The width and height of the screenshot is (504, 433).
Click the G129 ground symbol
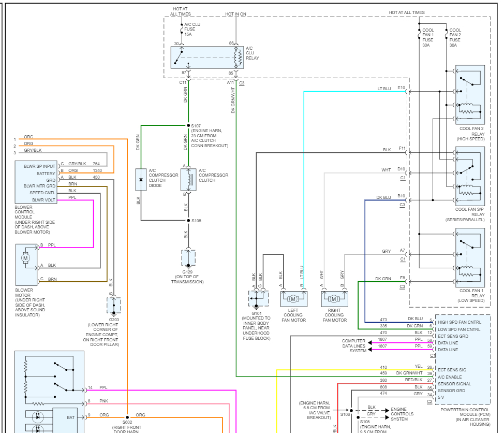click(x=188, y=258)
